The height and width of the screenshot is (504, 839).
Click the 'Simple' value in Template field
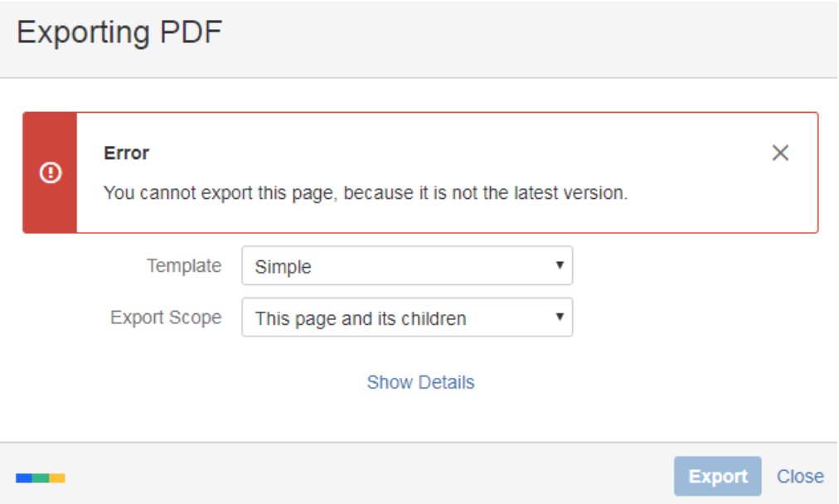coord(283,267)
